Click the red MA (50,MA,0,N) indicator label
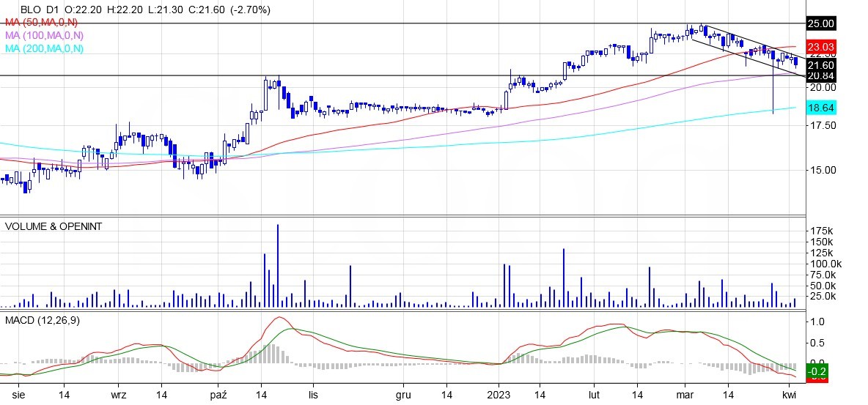 click(x=41, y=23)
